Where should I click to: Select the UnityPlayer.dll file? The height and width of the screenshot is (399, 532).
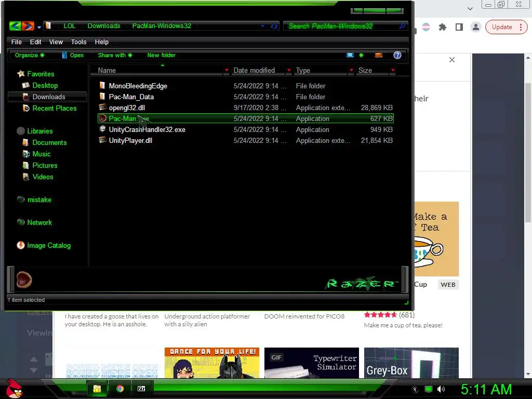(x=246, y=140)
